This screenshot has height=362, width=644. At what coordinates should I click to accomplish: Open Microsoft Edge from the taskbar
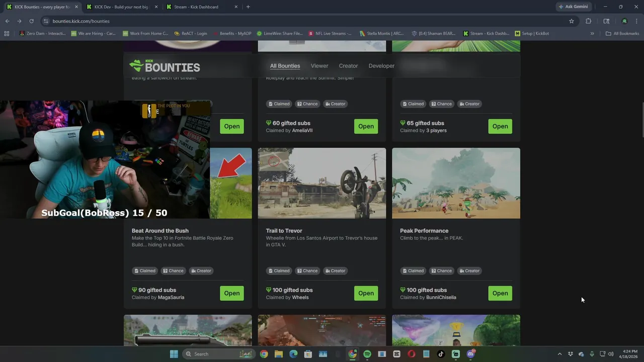293,354
